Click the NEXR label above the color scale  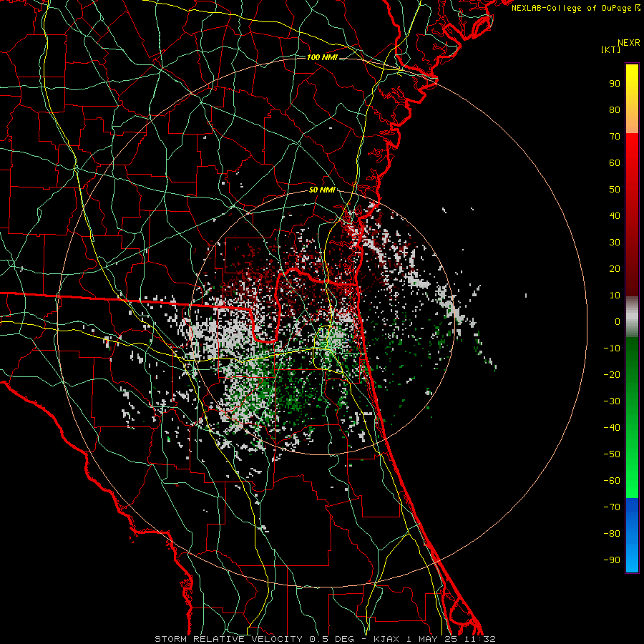click(x=628, y=43)
